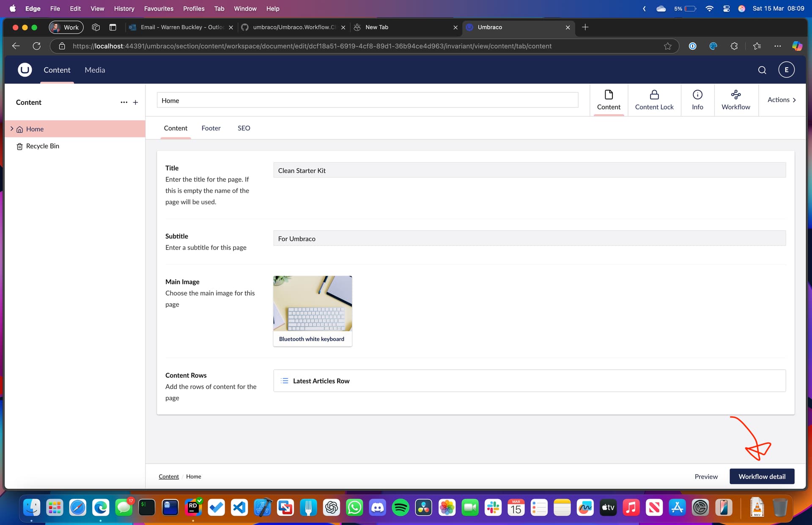Click the Subtitle field For Umbraco
Viewport: 812px width, 525px height.
coord(529,239)
